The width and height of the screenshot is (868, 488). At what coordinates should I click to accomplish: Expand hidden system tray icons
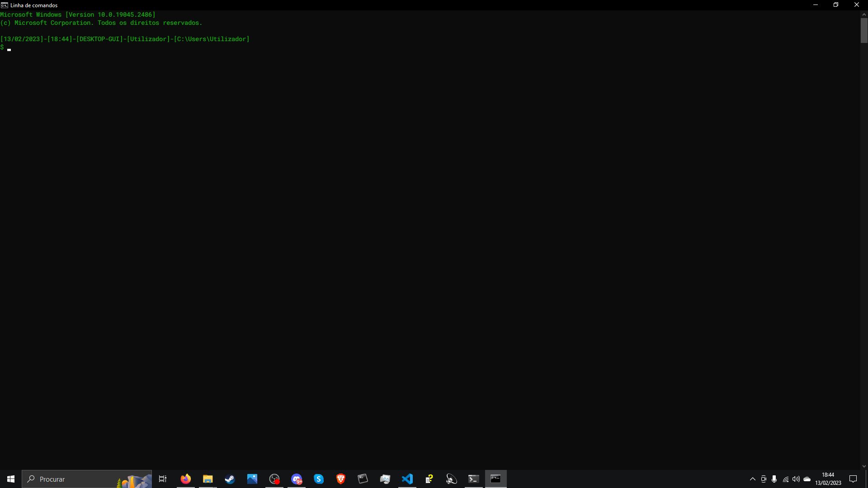point(752,479)
